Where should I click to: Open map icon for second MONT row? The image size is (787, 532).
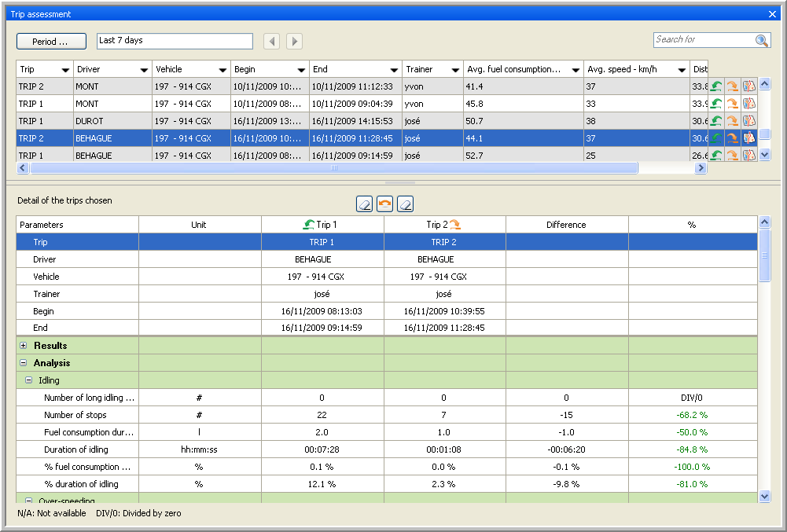pyautogui.click(x=748, y=104)
